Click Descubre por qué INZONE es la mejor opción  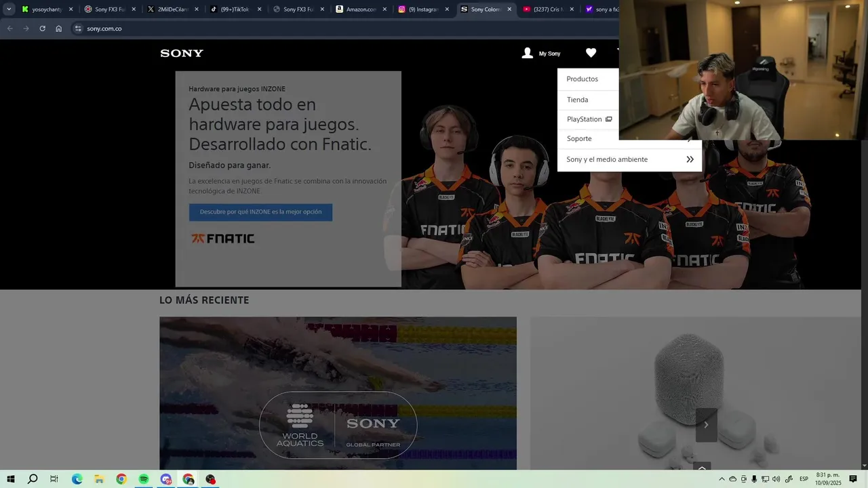click(260, 212)
